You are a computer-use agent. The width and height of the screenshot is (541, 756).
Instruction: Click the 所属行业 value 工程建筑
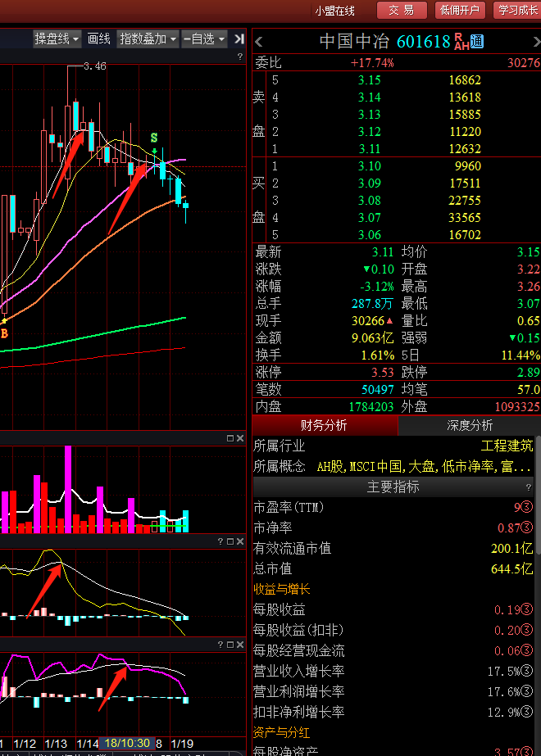(x=507, y=446)
